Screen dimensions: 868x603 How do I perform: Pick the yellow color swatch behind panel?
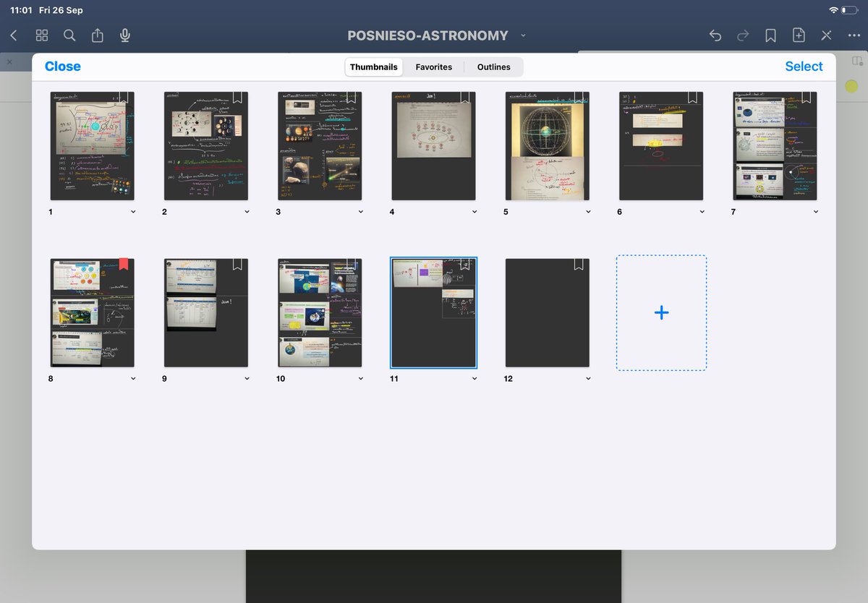[x=851, y=87]
